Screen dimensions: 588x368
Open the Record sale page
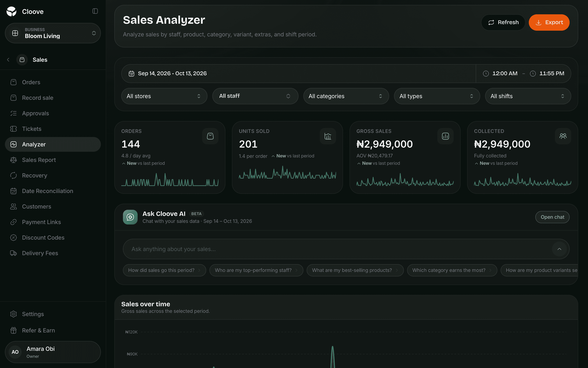[x=53, y=98]
